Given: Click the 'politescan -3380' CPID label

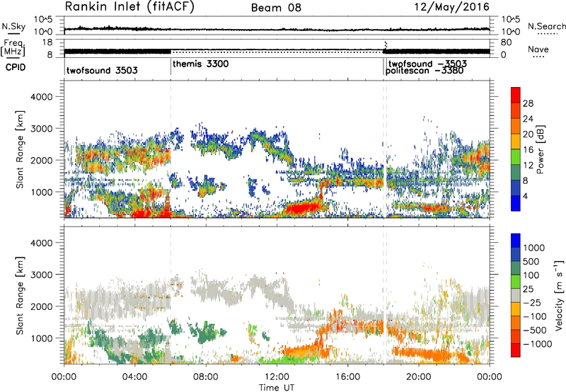Looking at the screenshot, I should (x=424, y=71).
